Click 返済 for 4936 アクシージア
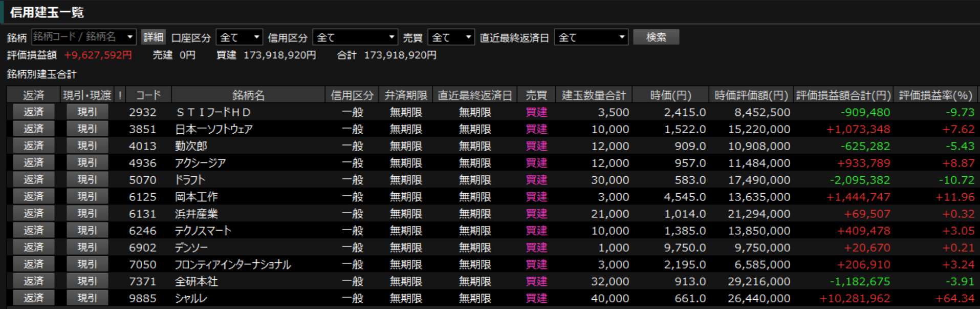This screenshot has height=309, width=980. 34,162
